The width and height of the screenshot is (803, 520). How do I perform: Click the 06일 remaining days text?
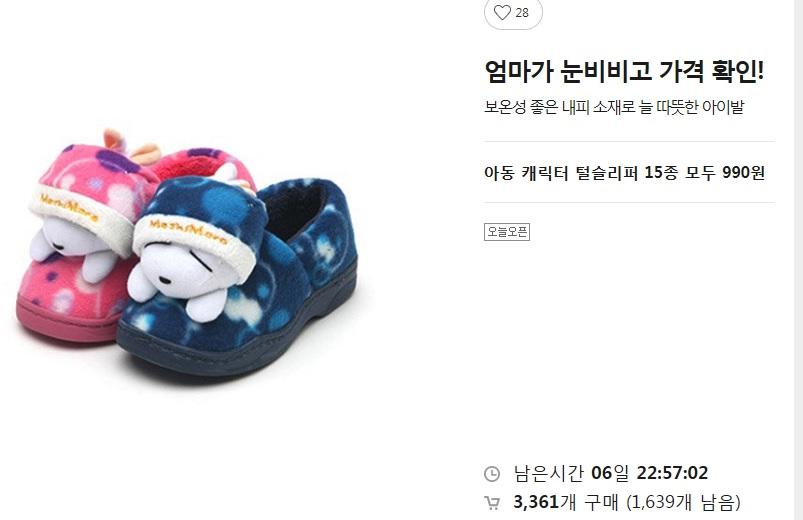(610, 473)
